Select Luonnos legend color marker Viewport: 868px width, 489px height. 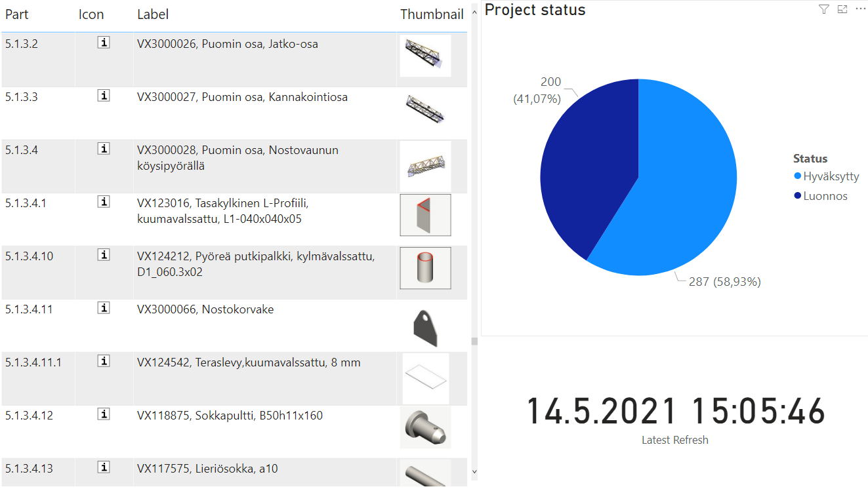pos(798,196)
